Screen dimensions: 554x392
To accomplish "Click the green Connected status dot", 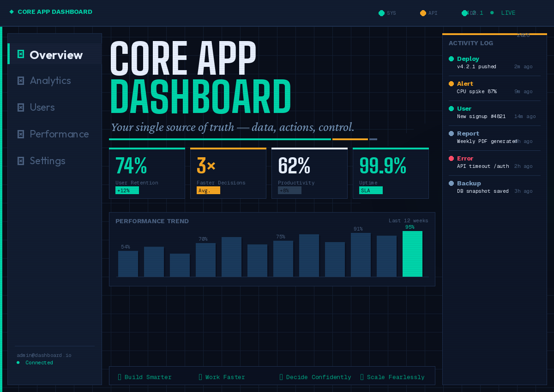I will pyautogui.click(x=18, y=362).
